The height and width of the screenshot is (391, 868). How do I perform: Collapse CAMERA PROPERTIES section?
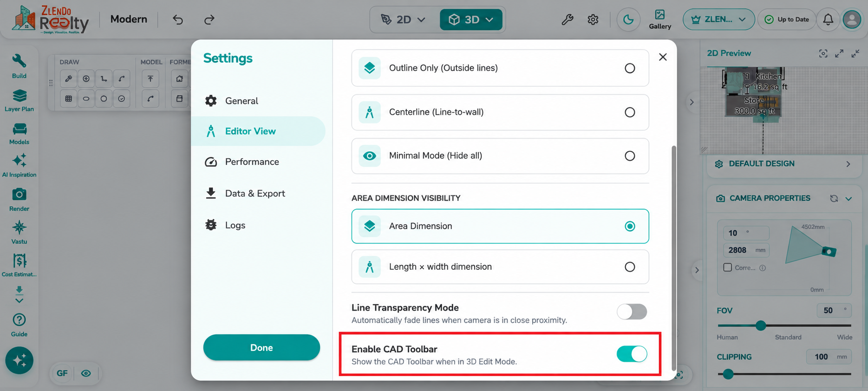click(848, 198)
